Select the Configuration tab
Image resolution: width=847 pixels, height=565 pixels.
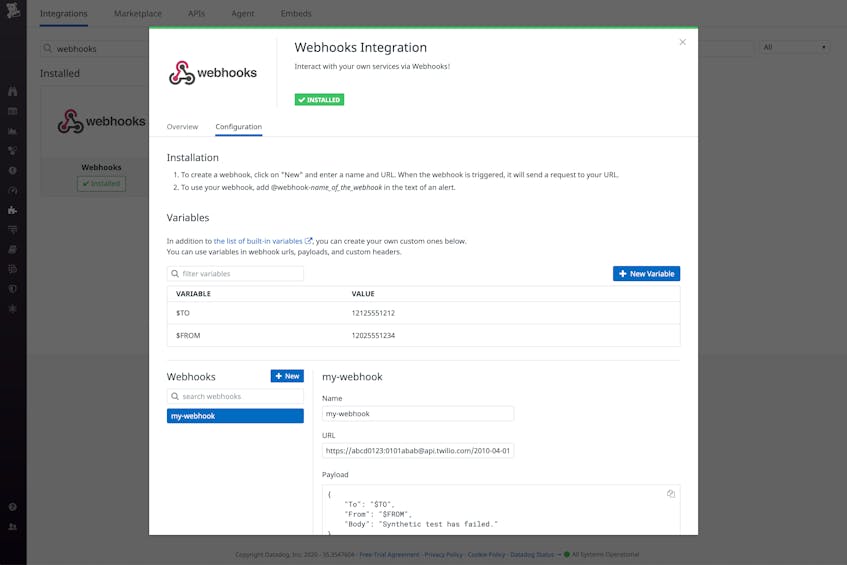coord(238,126)
